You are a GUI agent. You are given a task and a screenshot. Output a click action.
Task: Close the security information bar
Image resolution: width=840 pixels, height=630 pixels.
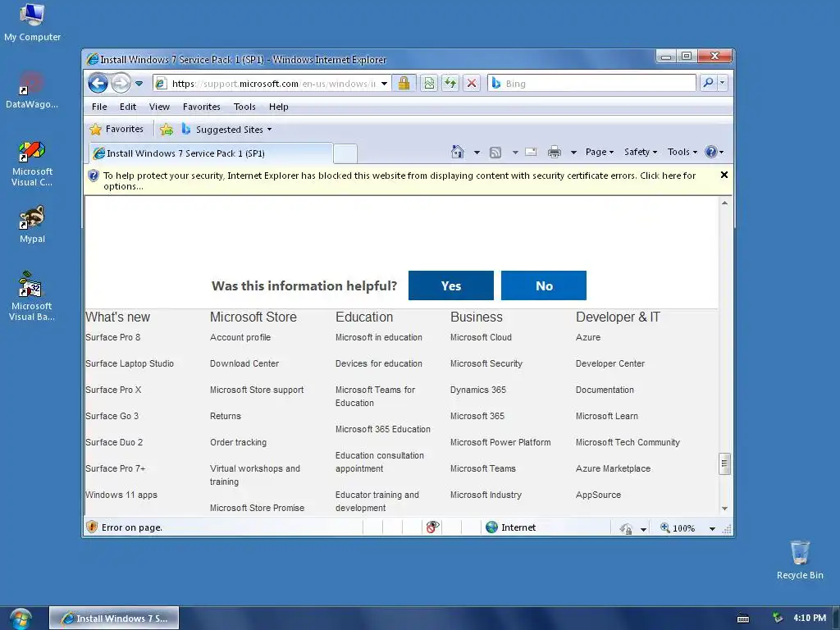[x=724, y=175]
